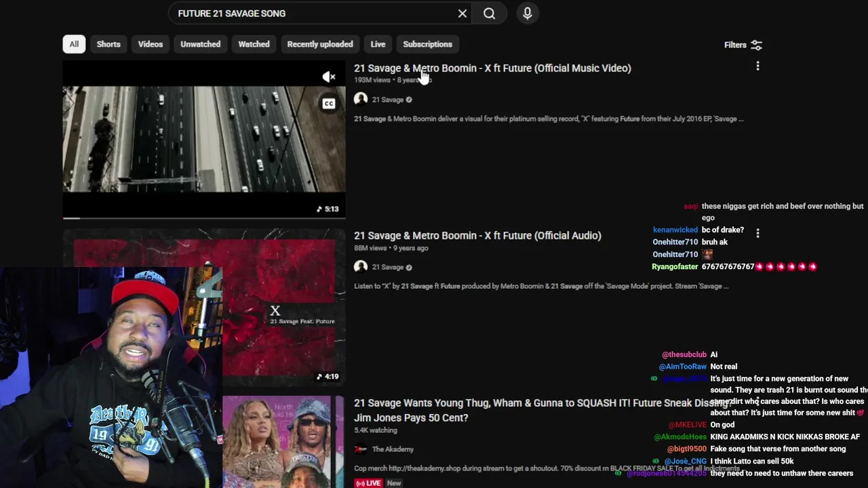The image size is (868, 488).
Task: Unmute the preview with the muted speaker icon
Action: 329,77
